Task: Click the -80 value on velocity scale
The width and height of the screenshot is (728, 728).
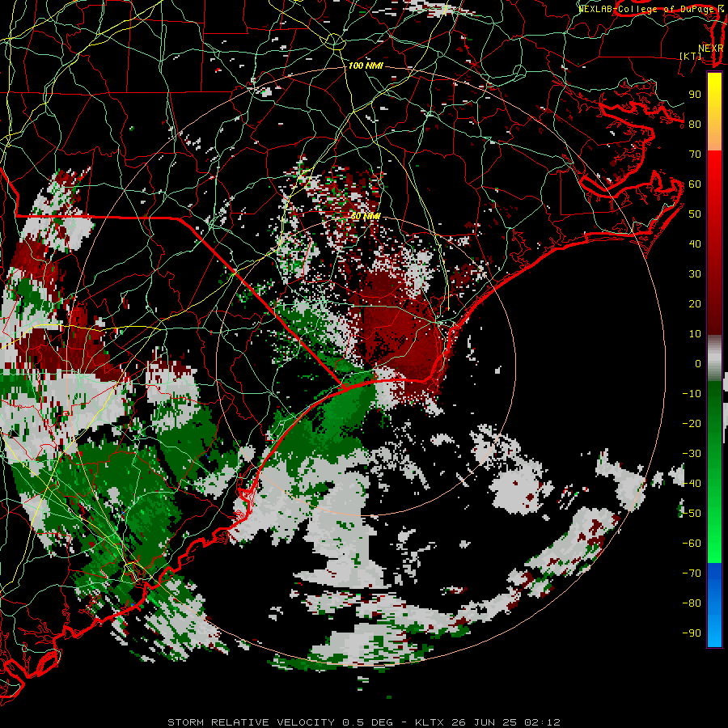Action: [x=692, y=603]
